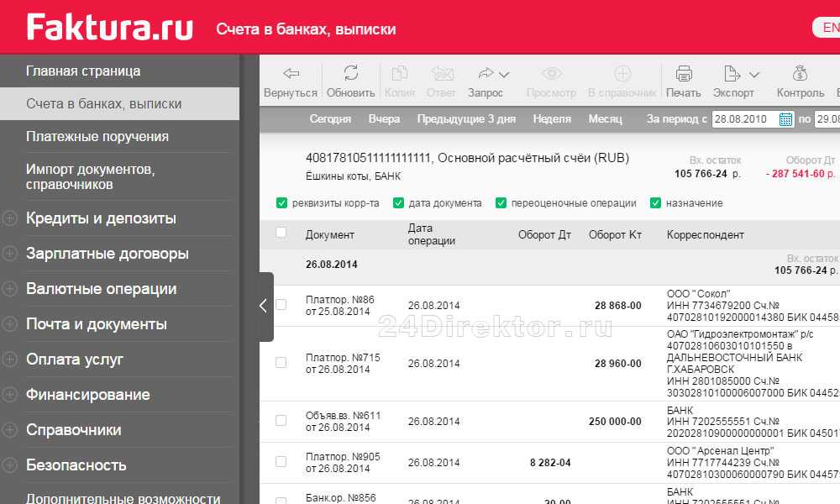This screenshot has width=840, height=504.
Task: Open the Экспорт dropdown menu
Action: click(x=753, y=74)
